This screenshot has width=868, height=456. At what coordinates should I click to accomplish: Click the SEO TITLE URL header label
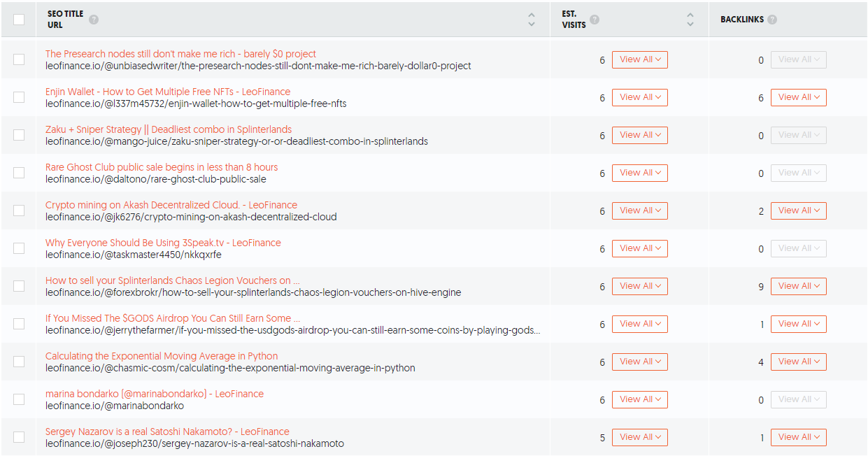click(66, 20)
